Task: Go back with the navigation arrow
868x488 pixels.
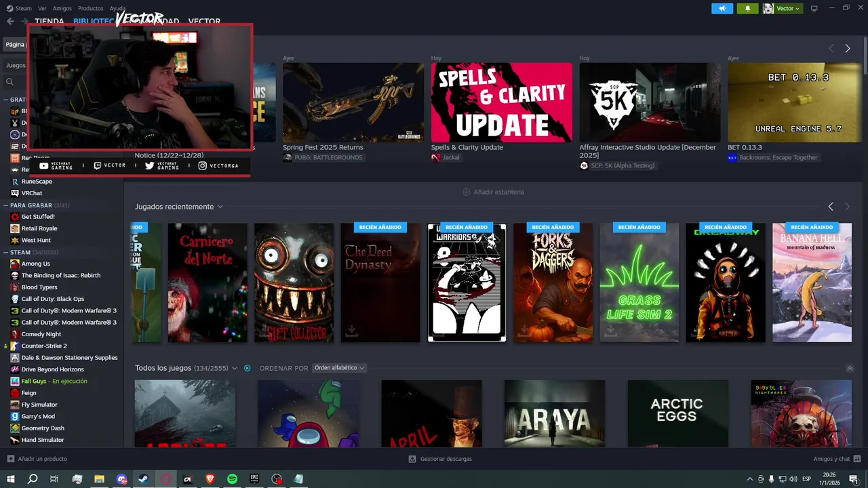Action: click(x=10, y=21)
